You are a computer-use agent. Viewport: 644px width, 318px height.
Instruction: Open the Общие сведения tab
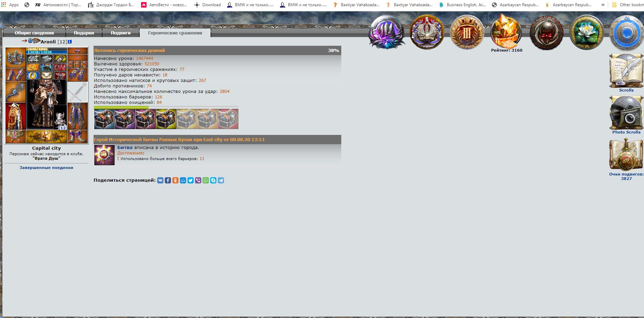tap(34, 33)
